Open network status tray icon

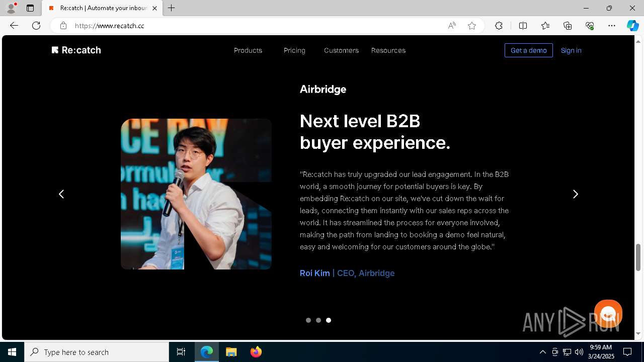pyautogui.click(x=567, y=352)
